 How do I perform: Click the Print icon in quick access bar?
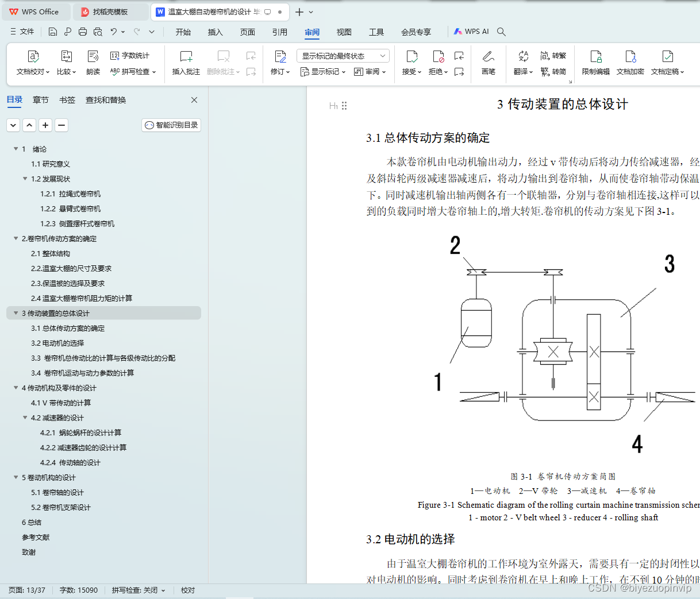[83, 32]
